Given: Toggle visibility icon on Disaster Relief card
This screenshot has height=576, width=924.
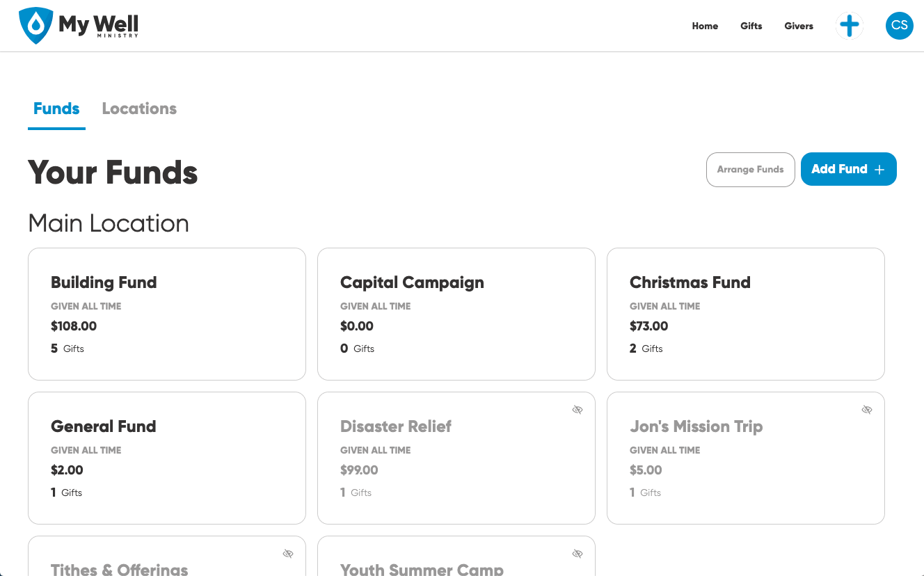Looking at the screenshot, I should pos(577,410).
